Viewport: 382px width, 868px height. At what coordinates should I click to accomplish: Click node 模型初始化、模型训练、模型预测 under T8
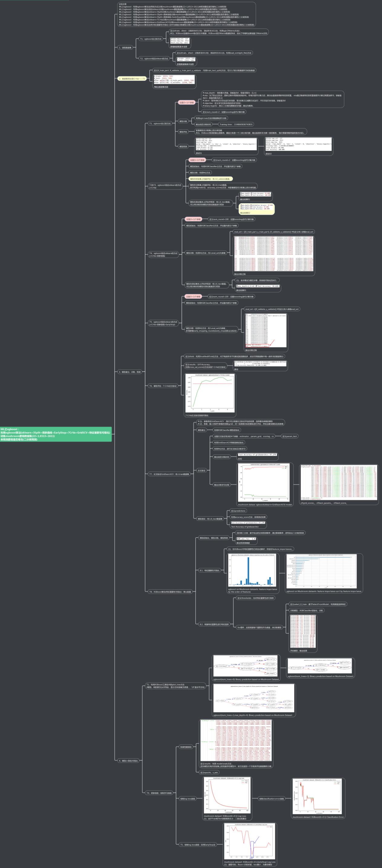(x=214, y=538)
